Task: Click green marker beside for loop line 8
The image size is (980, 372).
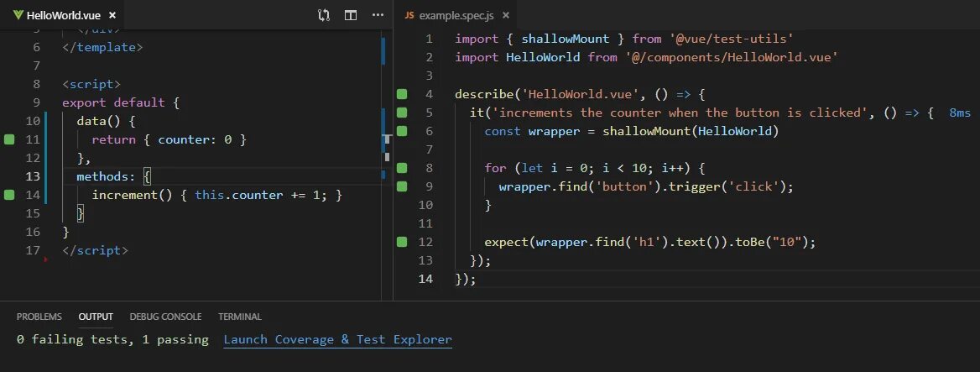Action: pyautogui.click(x=401, y=168)
